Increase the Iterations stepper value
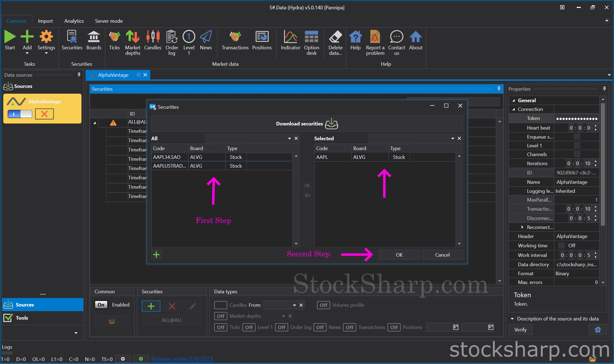 click(595, 162)
